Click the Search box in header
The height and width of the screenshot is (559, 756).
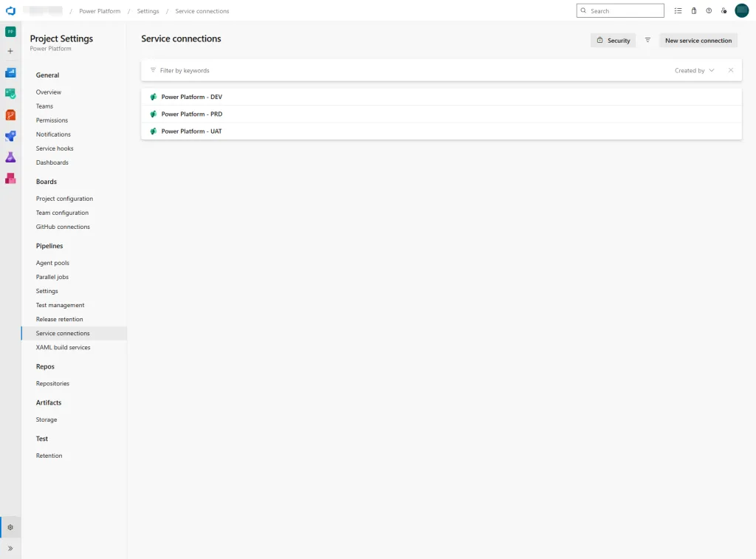[x=620, y=10]
